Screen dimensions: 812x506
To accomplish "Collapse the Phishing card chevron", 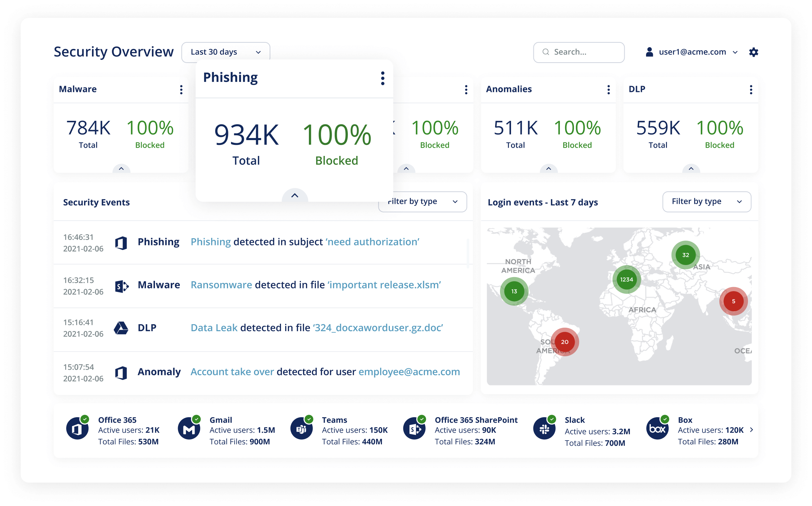I will (295, 196).
